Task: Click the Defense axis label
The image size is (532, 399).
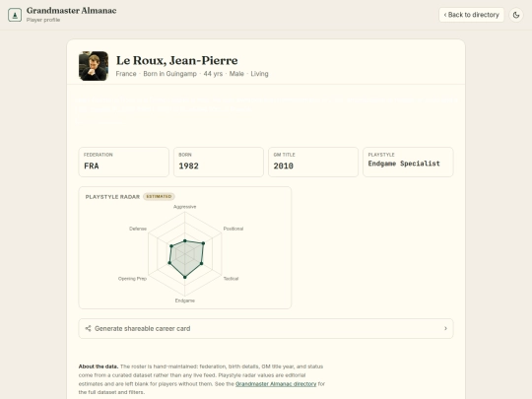Action: pyautogui.click(x=138, y=229)
